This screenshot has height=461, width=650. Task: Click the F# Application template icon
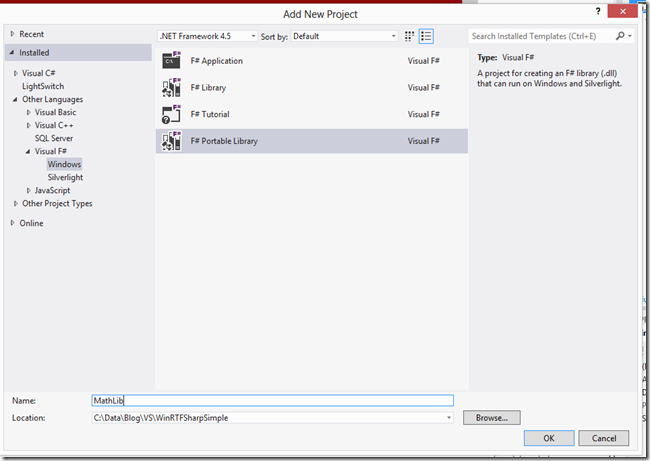click(171, 61)
